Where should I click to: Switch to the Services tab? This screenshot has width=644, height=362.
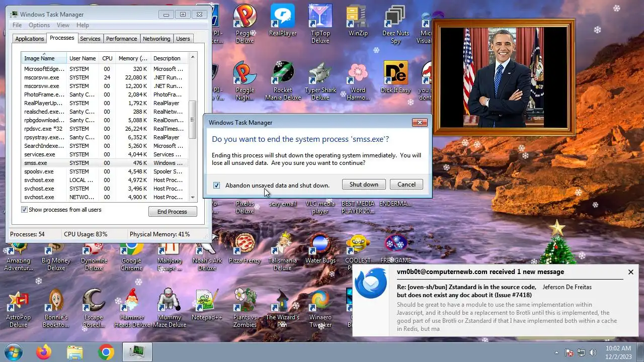(90, 39)
